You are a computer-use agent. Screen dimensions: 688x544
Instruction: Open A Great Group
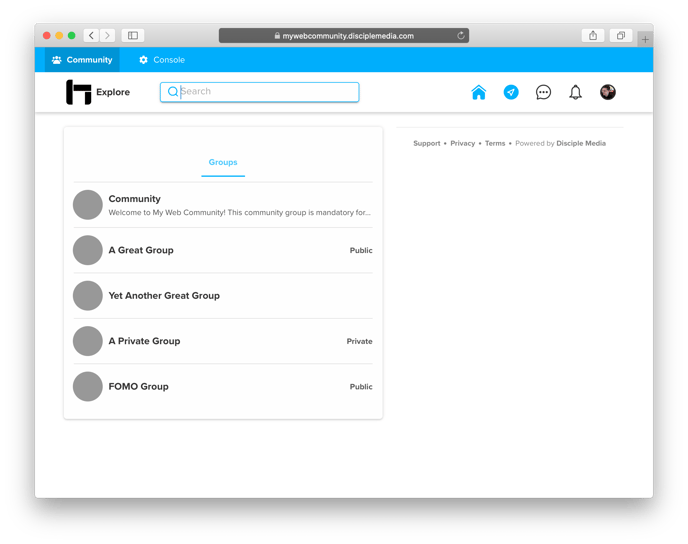pos(223,250)
